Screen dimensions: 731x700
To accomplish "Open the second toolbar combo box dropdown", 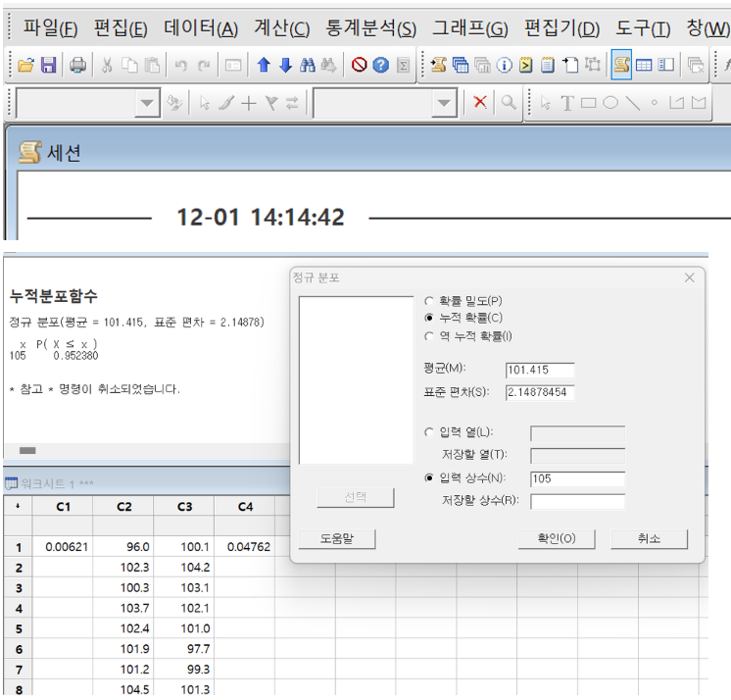I will coord(444,103).
